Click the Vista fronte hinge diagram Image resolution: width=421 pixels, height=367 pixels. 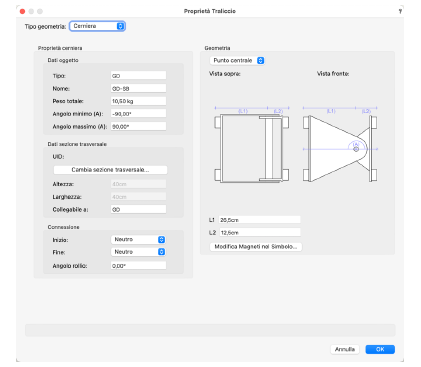340,144
